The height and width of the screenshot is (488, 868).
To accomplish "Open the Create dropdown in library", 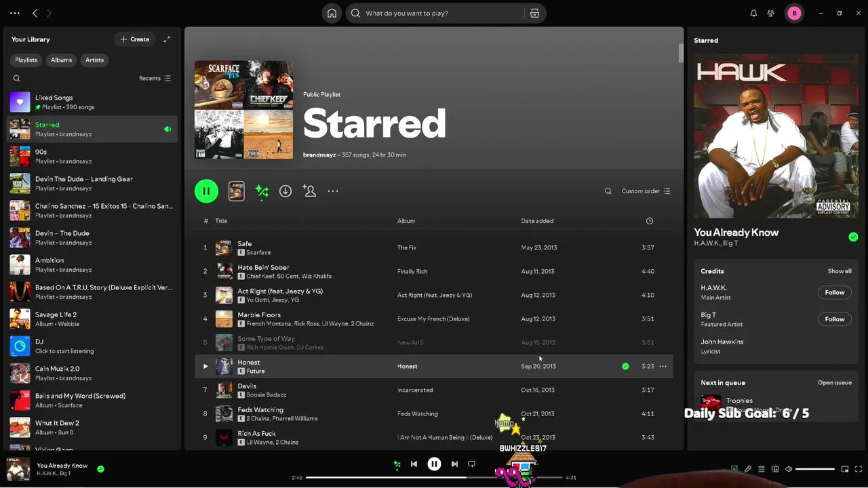I will (x=134, y=39).
